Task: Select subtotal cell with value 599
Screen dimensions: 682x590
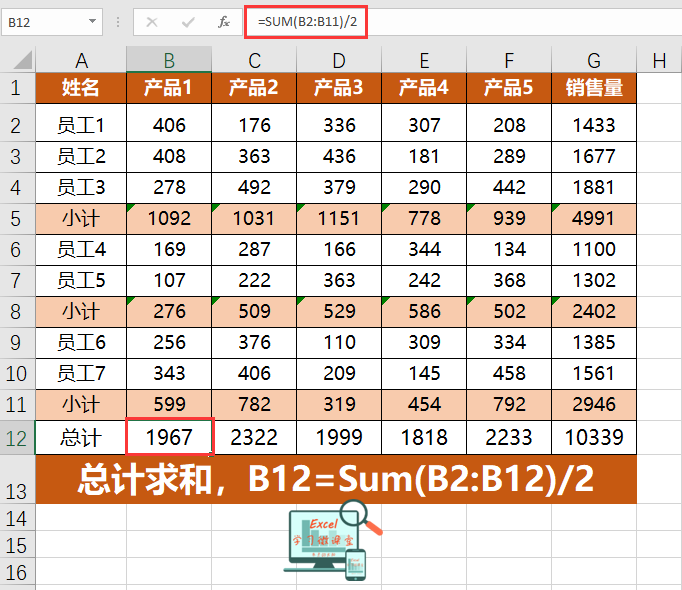Action: [169, 405]
